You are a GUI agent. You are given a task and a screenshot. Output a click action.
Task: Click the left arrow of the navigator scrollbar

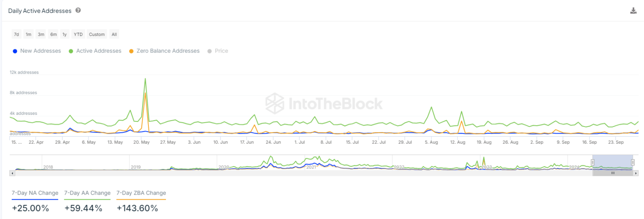point(12,173)
